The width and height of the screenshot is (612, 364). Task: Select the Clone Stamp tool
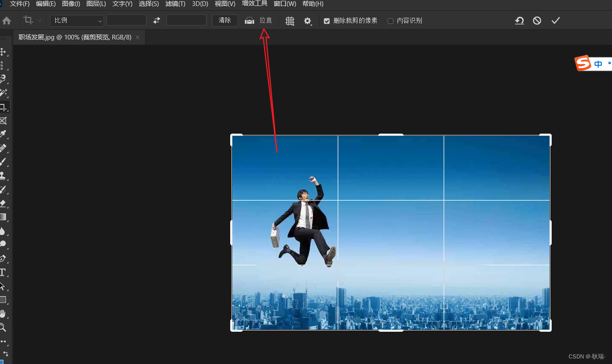pos(3,176)
